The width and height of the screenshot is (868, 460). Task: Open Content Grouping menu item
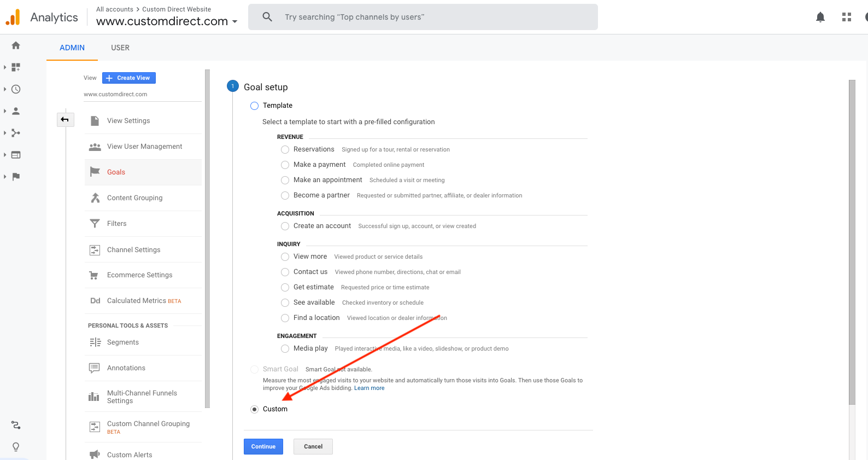tap(143, 198)
